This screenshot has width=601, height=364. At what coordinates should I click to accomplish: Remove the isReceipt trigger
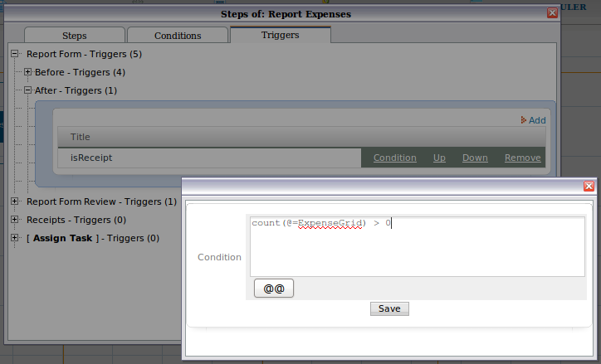pyautogui.click(x=522, y=158)
